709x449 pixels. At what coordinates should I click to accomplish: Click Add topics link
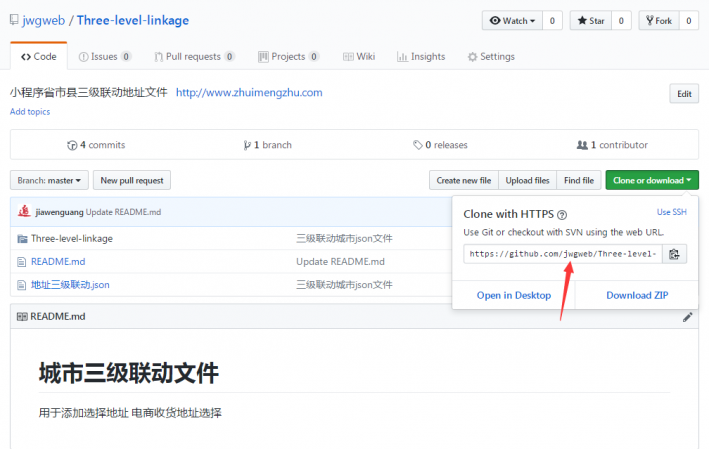pos(30,112)
